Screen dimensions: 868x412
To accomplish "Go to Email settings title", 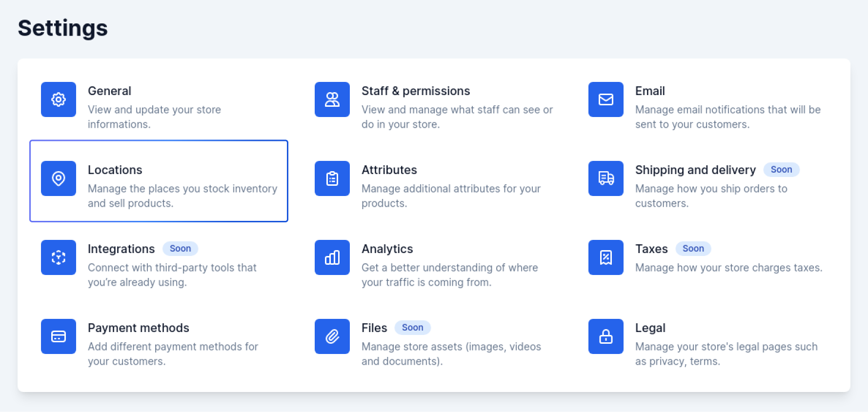I will pyautogui.click(x=650, y=91).
